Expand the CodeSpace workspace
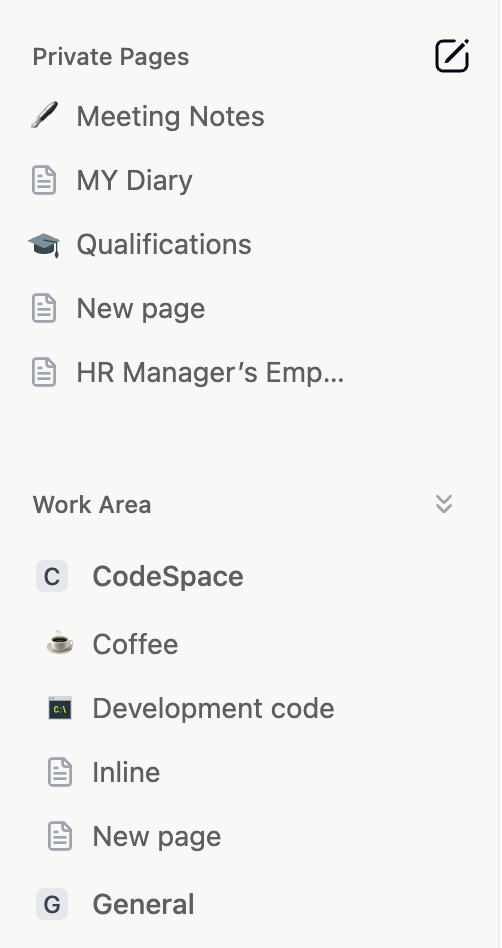The image size is (502, 948). (x=168, y=576)
